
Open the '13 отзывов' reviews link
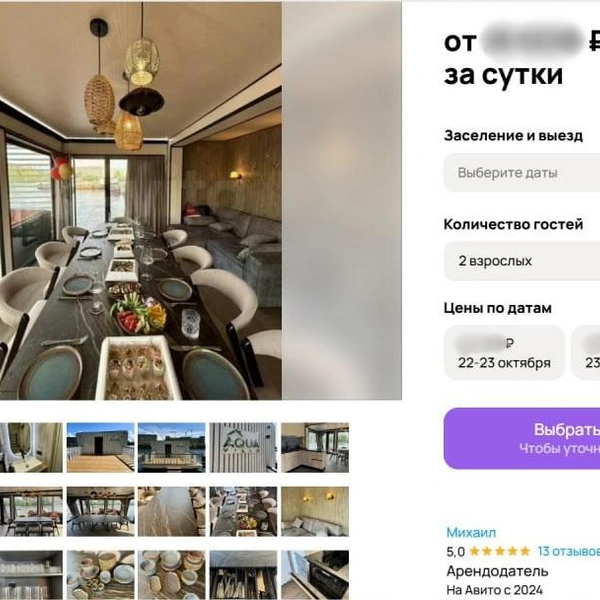(x=569, y=551)
